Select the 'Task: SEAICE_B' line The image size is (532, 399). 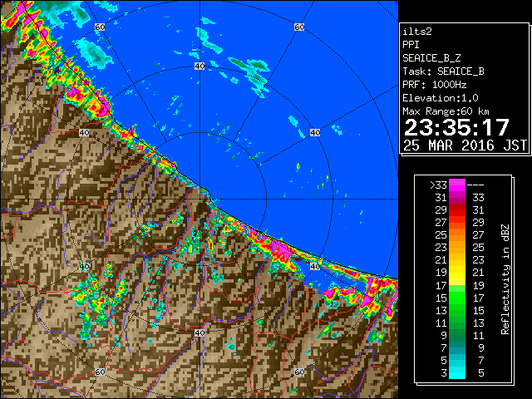click(443, 71)
